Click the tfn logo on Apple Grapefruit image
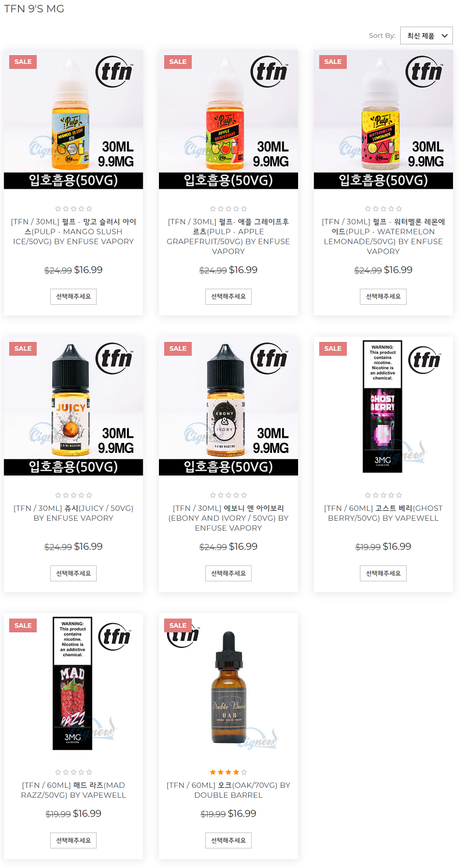 click(270, 72)
